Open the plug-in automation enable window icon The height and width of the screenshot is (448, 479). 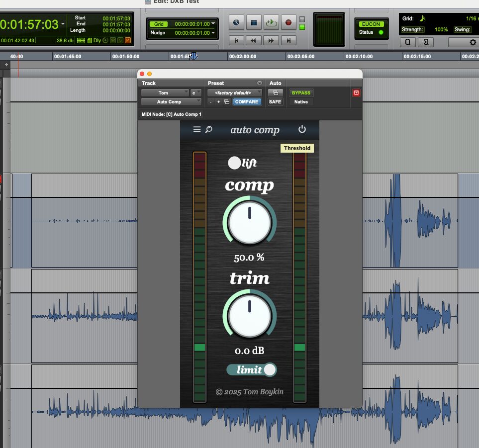point(275,93)
